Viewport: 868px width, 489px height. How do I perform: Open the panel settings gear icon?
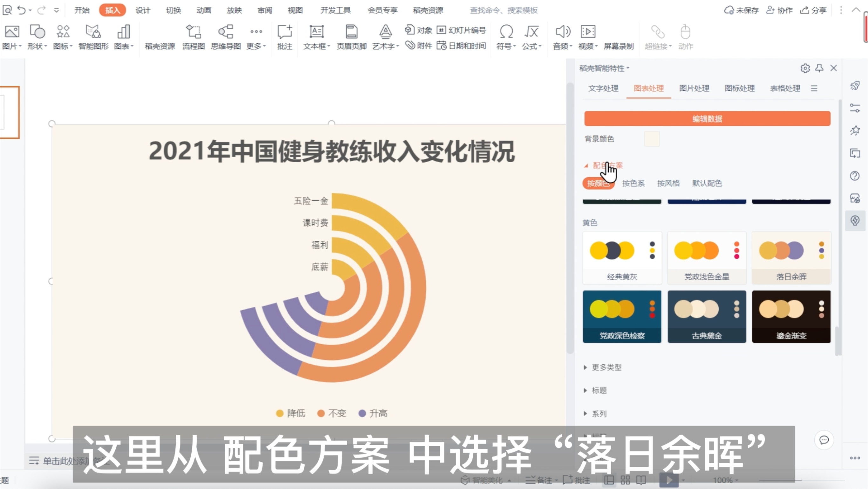pyautogui.click(x=805, y=68)
